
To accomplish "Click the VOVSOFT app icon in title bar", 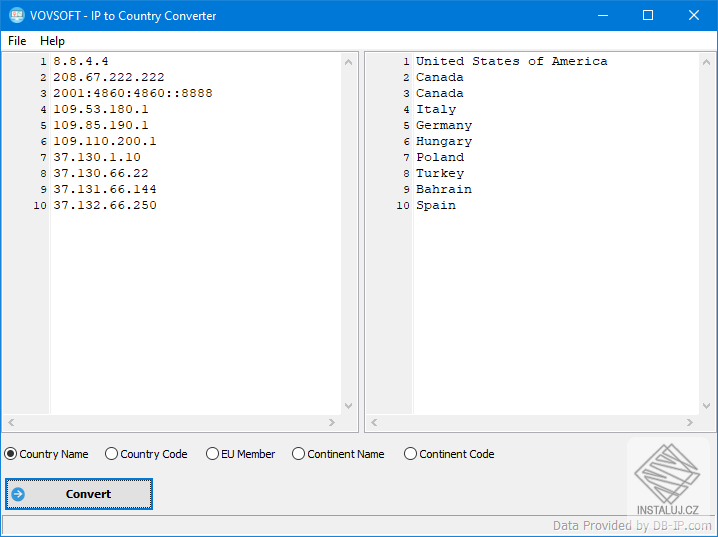I will (x=17, y=16).
